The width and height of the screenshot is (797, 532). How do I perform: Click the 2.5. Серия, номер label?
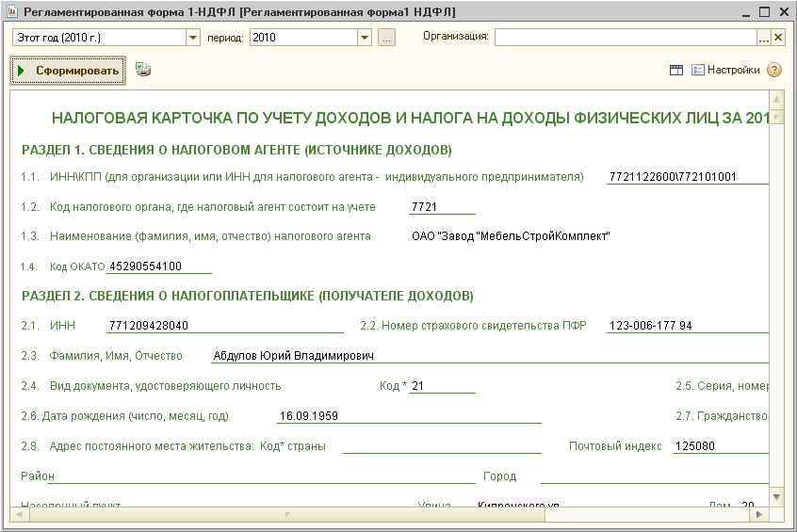coord(722,386)
